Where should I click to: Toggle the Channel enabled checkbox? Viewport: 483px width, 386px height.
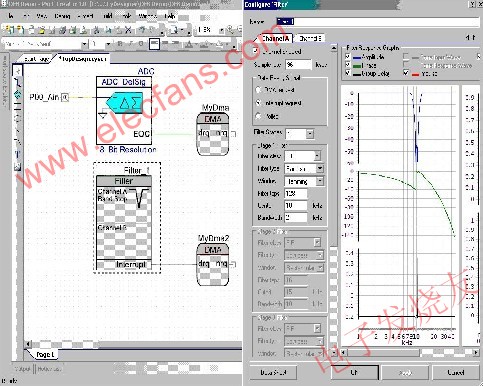[x=256, y=51]
